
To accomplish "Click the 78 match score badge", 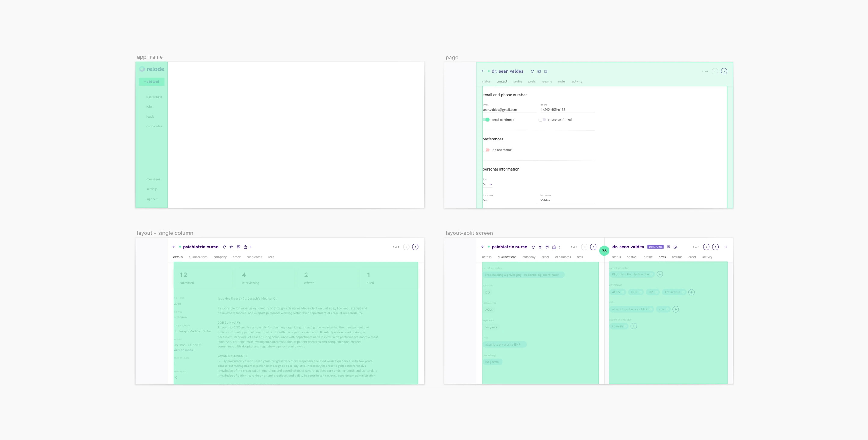I will [604, 251].
